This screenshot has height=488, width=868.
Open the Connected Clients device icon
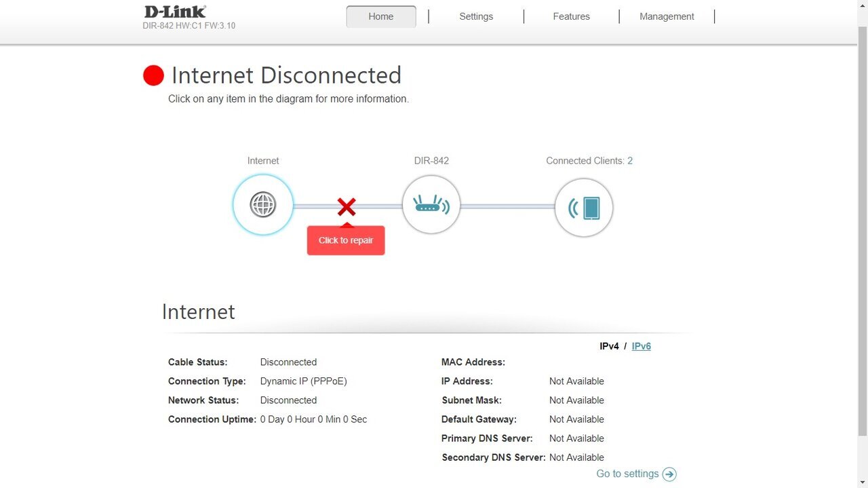point(584,208)
